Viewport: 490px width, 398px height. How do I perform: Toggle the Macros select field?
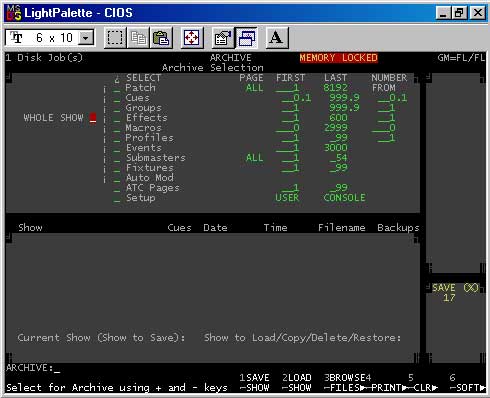pos(117,129)
